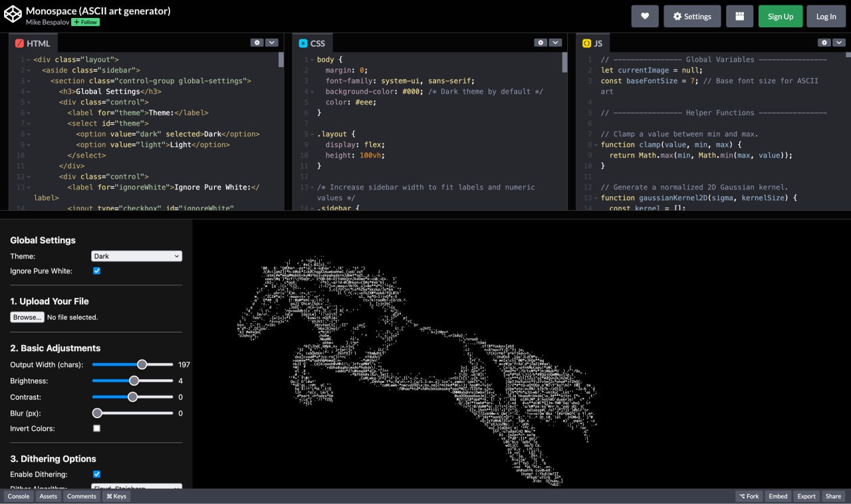Click the ASCII art horse output
Viewport: 851px width, 504px height.
coord(417,372)
